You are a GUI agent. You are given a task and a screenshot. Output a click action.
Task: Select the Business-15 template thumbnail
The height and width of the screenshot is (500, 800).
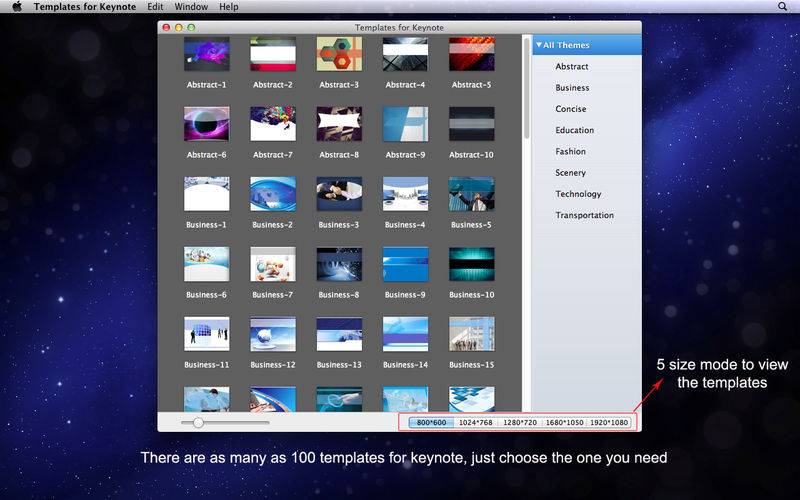pyautogui.click(x=471, y=334)
